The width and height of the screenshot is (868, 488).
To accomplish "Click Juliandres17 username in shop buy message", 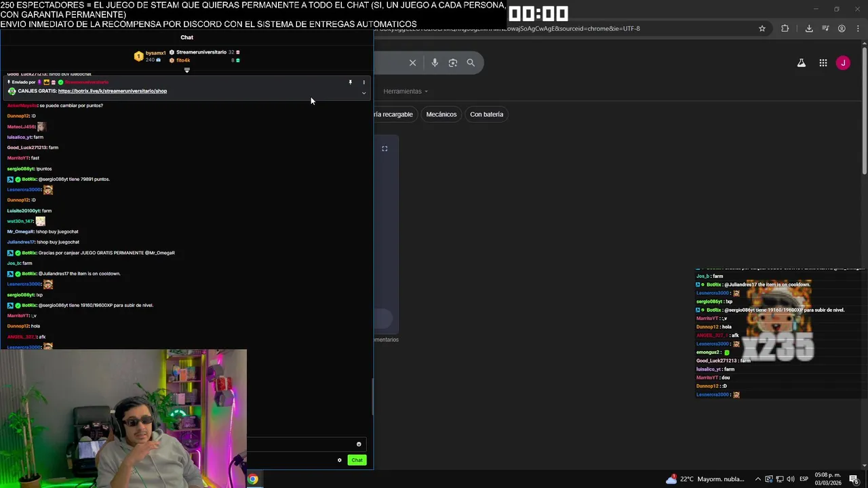I will (x=20, y=242).
